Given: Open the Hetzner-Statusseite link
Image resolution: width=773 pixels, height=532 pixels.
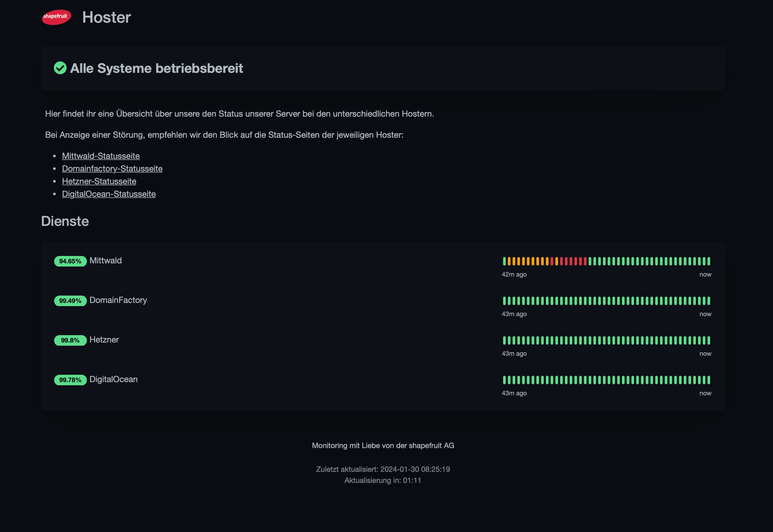Looking at the screenshot, I should pyautogui.click(x=99, y=181).
